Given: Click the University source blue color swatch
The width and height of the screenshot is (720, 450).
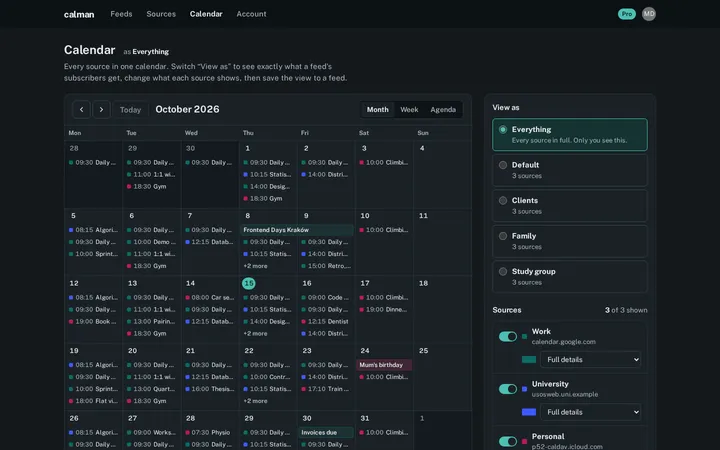Looking at the screenshot, I should point(529,412).
